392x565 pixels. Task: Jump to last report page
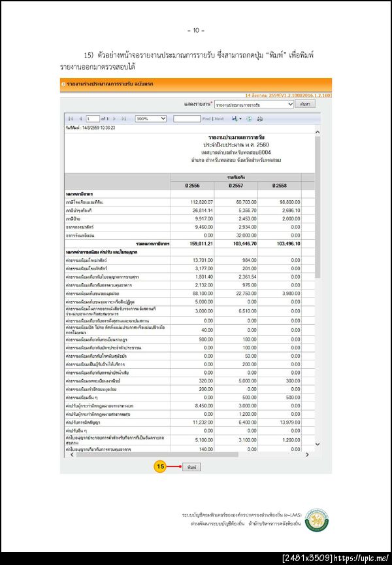(x=123, y=118)
